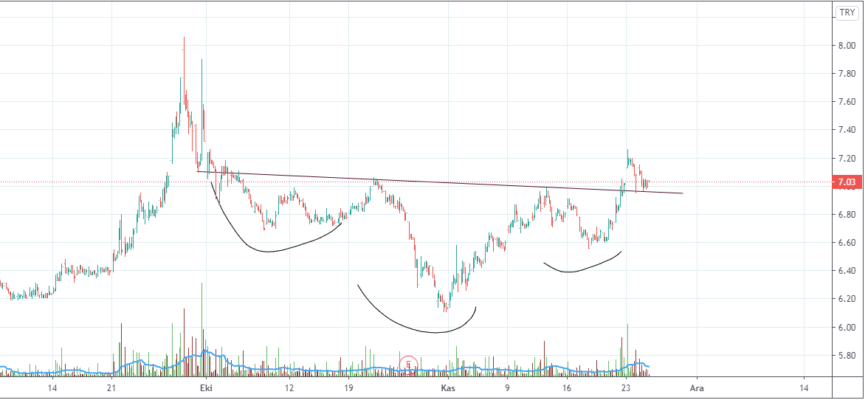This screenshot has height=400, width=868.
Task: Click the Kas month label on time axis
Action: (447, 388)
